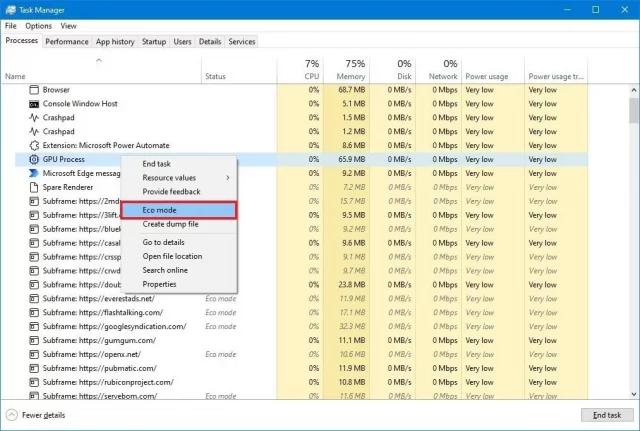The height and width of the screenshot is (431, 640).
Task: Click the Microsoft Edge message icon
Action: click(34, 173)
